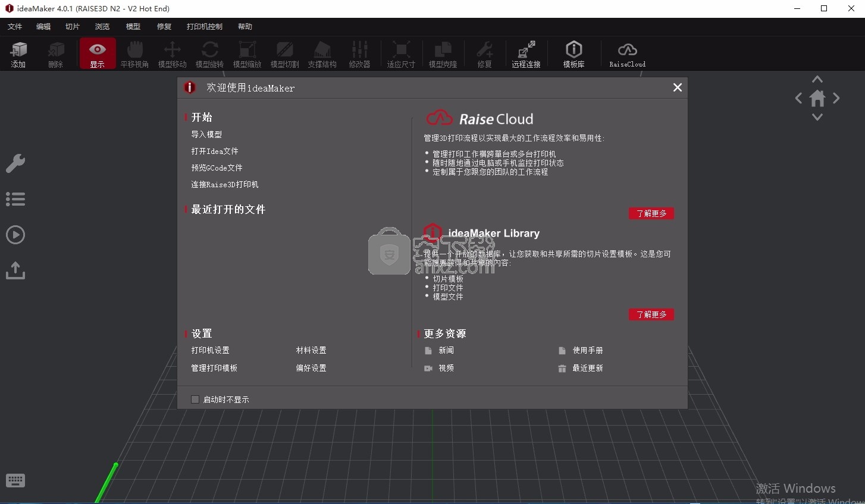Rotate view right with the right chevron
The image size is (865, 504).
pos(836,99)
